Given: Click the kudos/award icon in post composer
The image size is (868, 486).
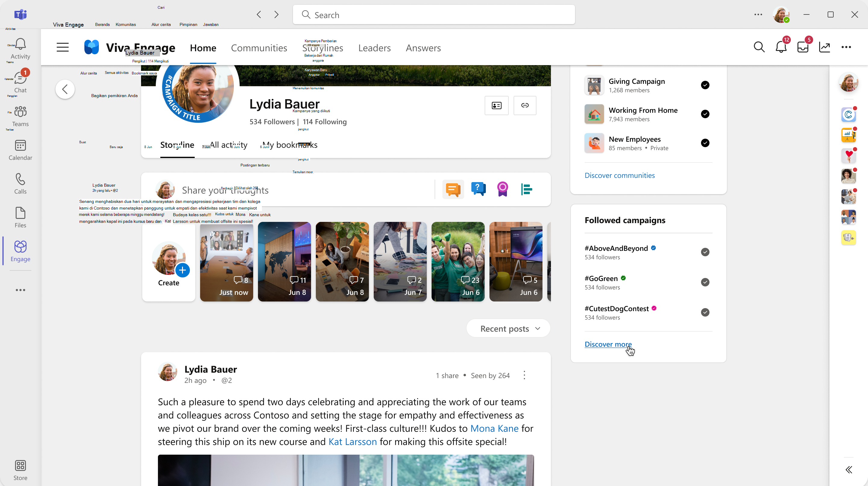Looking at the screenshot, I should [x=502, y=190].
